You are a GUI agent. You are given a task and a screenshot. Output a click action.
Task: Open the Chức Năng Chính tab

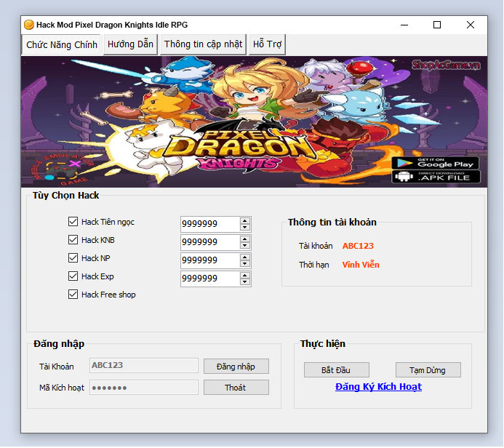tap(61, 44)
